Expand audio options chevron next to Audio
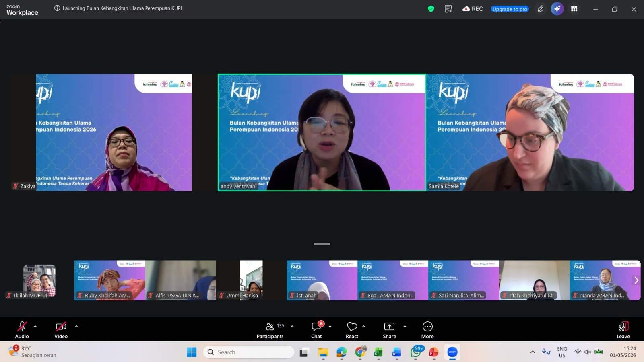This screenshot has width=644, height=362. 35,327
